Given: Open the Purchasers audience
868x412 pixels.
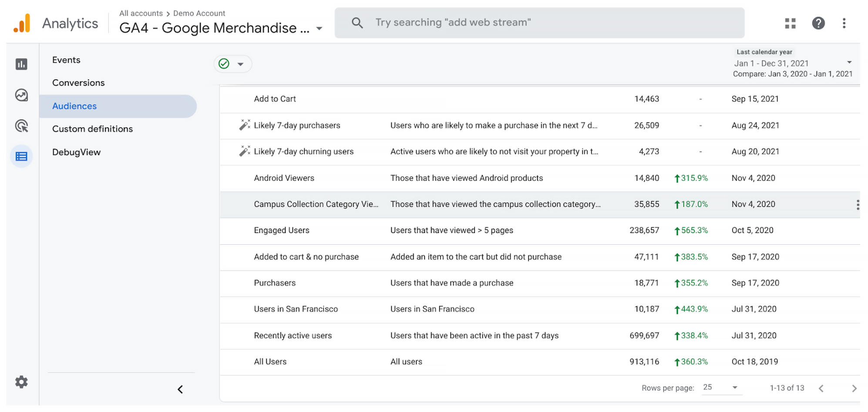Looking at the screenshot, I should [x=275, y=283].
